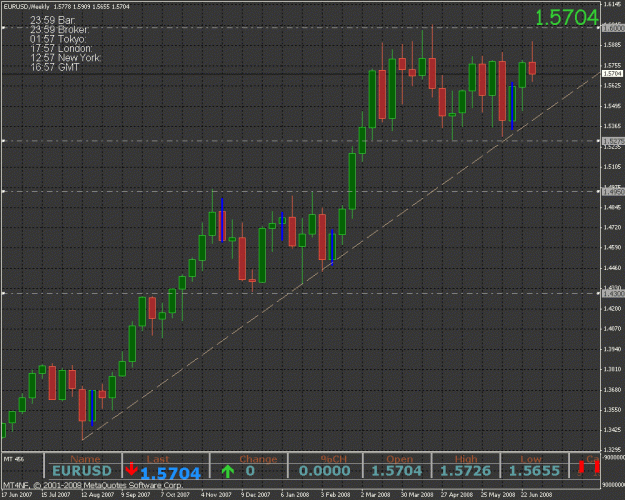Click the blue marker near 12 Aug 2007
This screenshot has height=500, width=625.
(x=92, y=408)
